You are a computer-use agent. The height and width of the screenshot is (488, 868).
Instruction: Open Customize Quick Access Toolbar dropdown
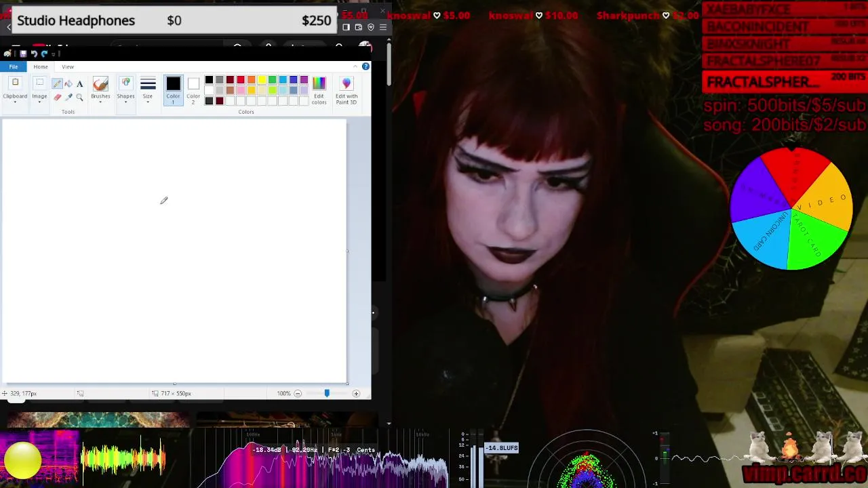(x=53, y=54)
